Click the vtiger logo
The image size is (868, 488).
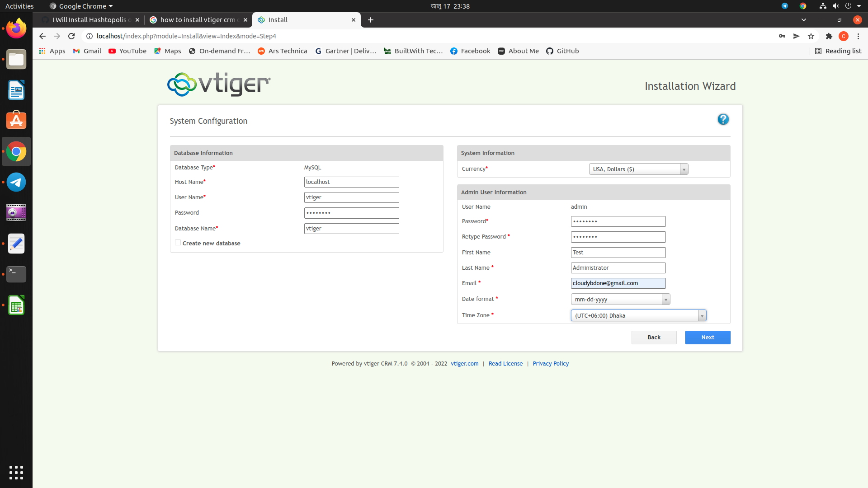[219, 84]
